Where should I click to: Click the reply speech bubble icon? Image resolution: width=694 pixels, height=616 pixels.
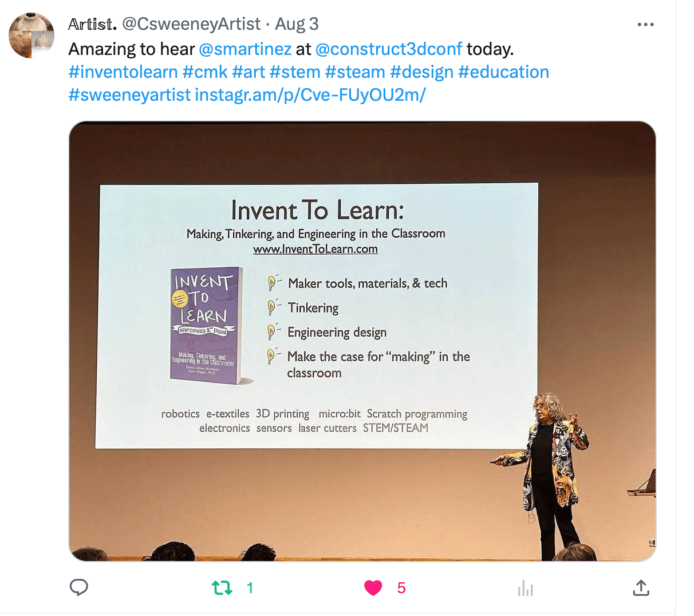coord(78,587)
